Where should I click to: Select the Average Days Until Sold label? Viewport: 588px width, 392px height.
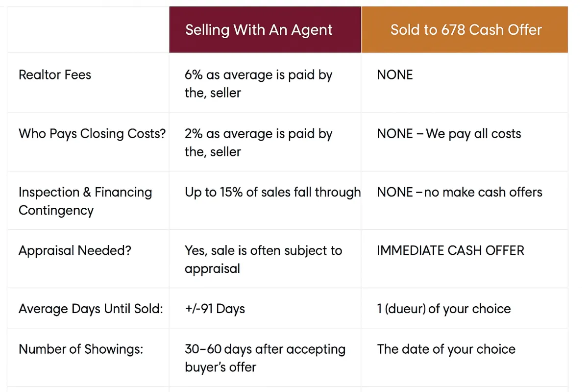pos(91,309)
